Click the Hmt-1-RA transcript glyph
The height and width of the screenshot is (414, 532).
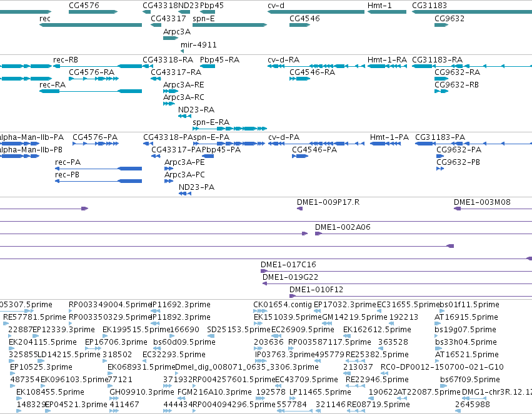point(387,66)
